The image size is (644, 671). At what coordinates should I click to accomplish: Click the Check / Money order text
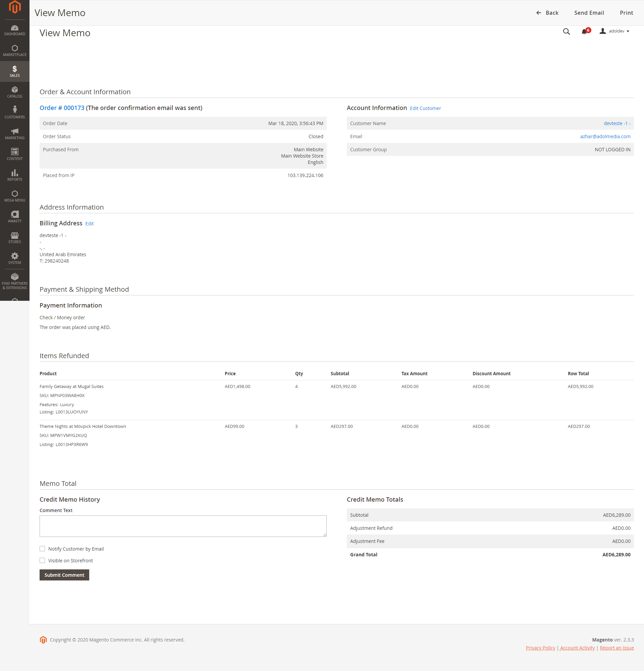tap(62, 318)
